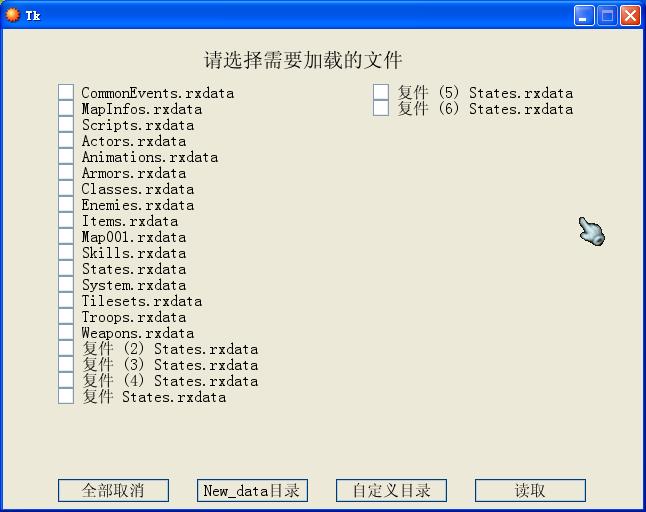Close the Tk window
Screen dimensions: 646x512
pos(631,16)
